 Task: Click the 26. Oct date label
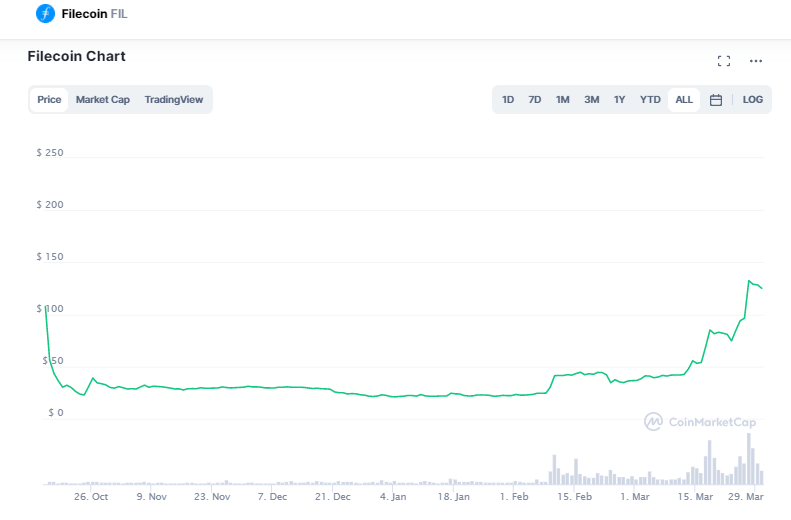pyautogui.click(x=91, y=496)
